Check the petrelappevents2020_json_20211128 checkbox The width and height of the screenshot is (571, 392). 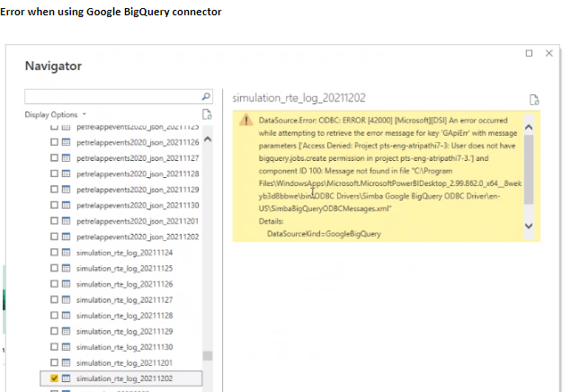[x=54, y=174]
